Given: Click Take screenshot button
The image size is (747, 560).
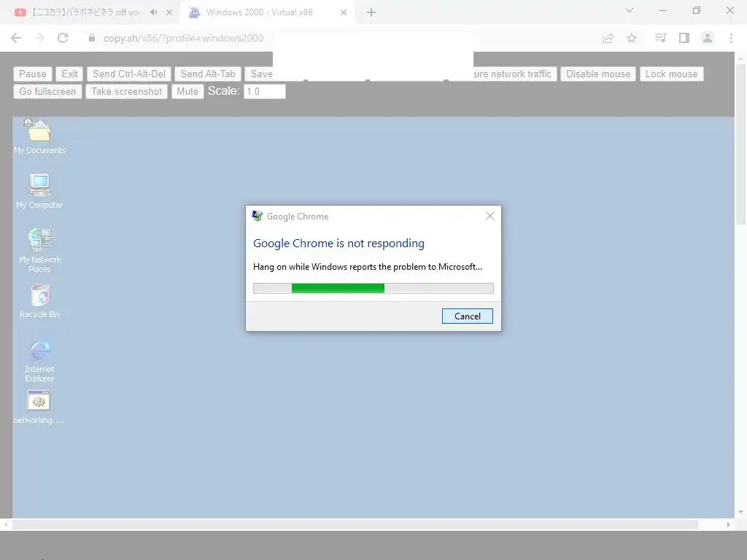Looking at the screenshot, I should tap(126, 91).
